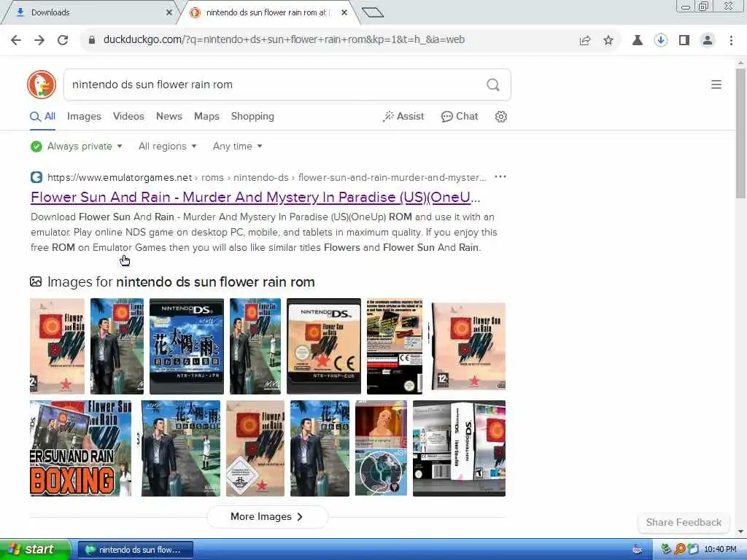Click the page vertical scrollbar thumb
Screen dimensions: 747x560
[740, 133]
